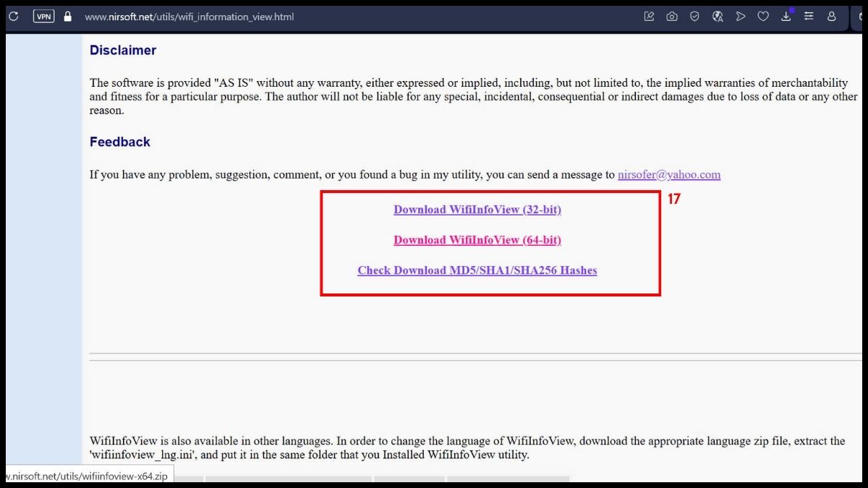Click the nirsoft.net URL address field

190,17
